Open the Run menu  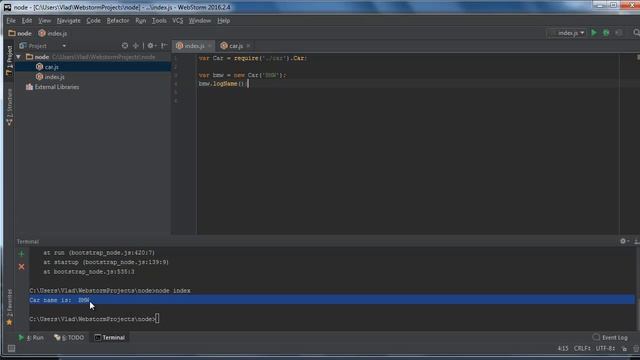(x=141, y=20)
